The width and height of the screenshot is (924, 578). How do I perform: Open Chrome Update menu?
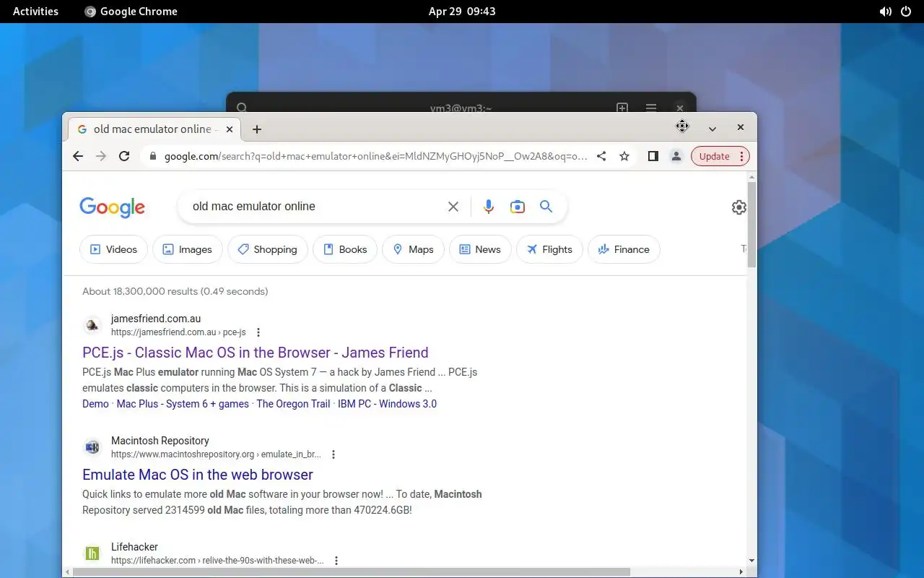click(720, 156)
